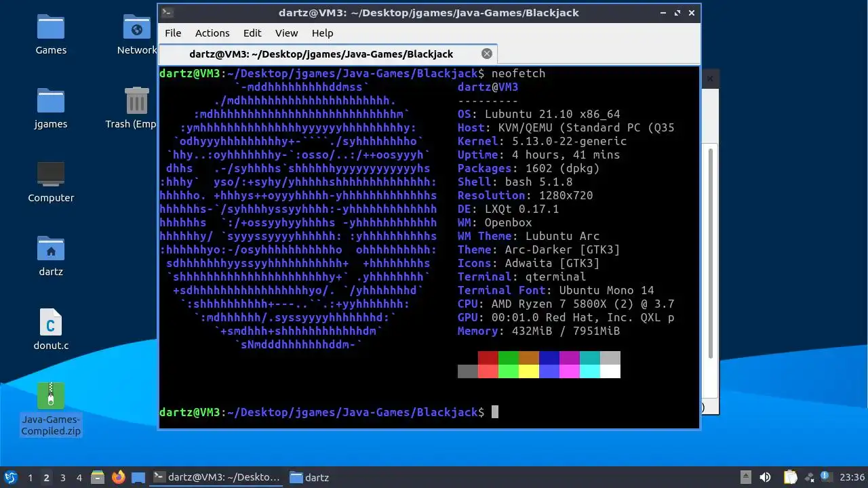
Task: Close the window behind the terminal
Action: [x=709, y=79]
